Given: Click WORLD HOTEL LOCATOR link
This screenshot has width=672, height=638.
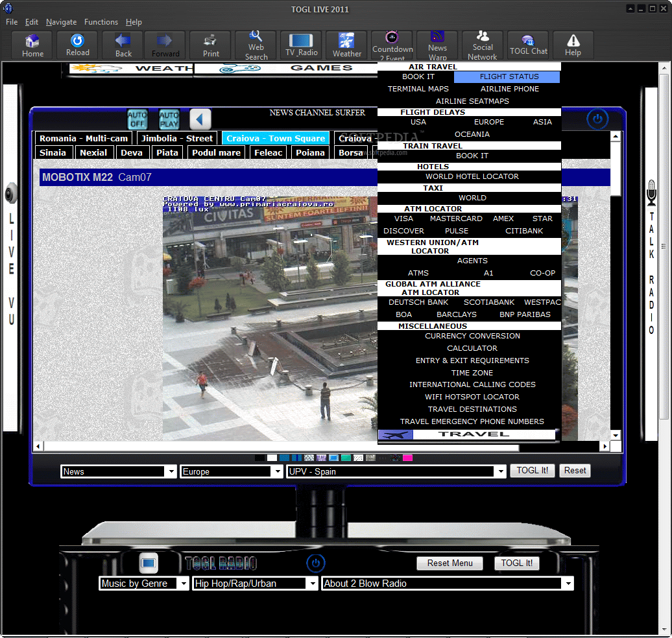Looking at the screenshot, I should [x=472, y=176].
